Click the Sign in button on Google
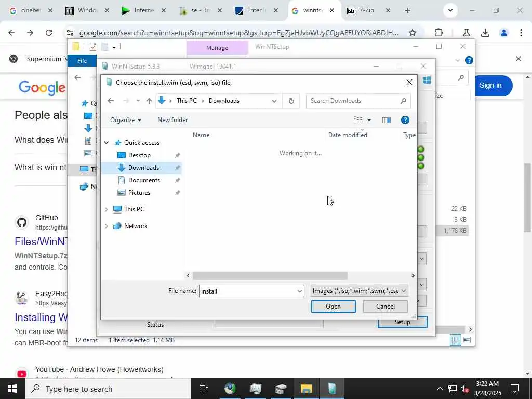Viewport: 532px width, 399px height. [x=490, y=86]
